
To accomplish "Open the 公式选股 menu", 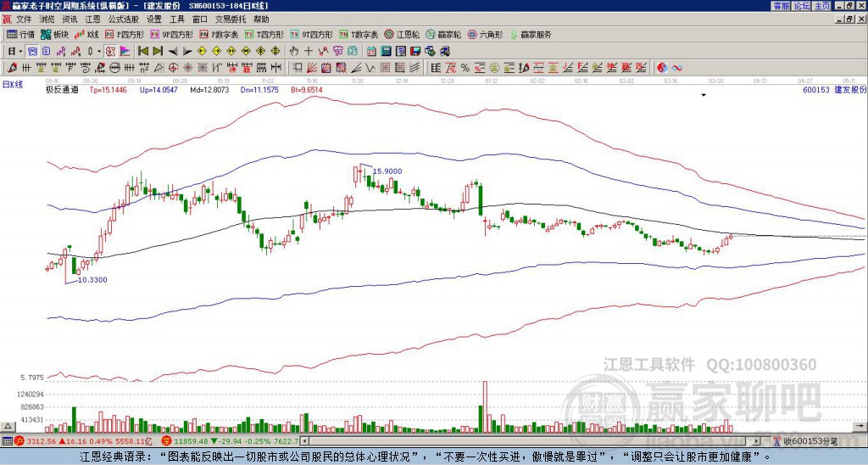I will pyautogui.click(x=124, y=20).
